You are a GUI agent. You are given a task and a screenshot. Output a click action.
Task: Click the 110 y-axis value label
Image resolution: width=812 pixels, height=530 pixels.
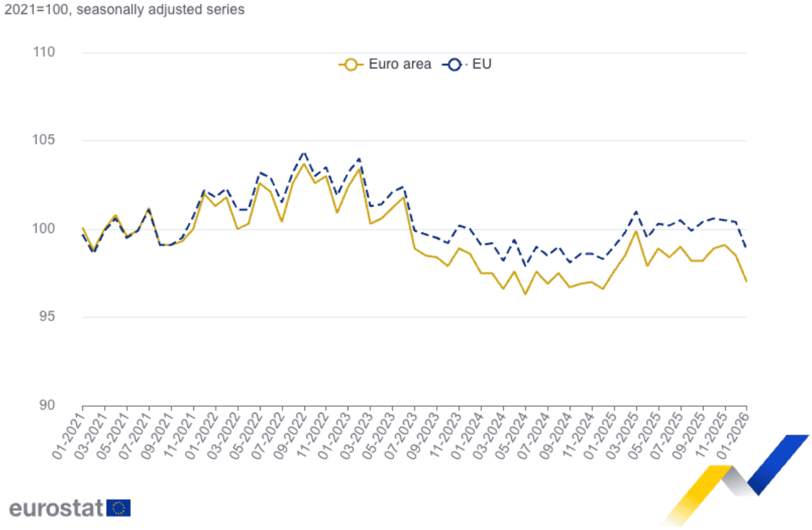point(44,52)
